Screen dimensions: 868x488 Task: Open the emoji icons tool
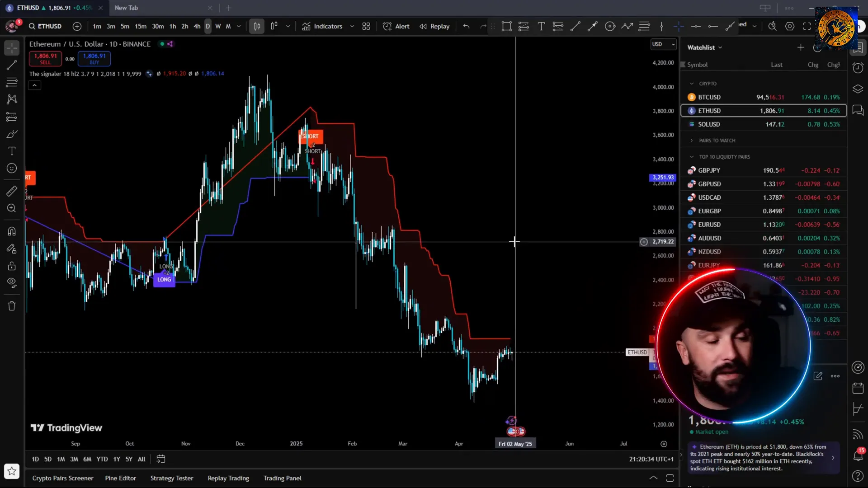coord(12,169)
